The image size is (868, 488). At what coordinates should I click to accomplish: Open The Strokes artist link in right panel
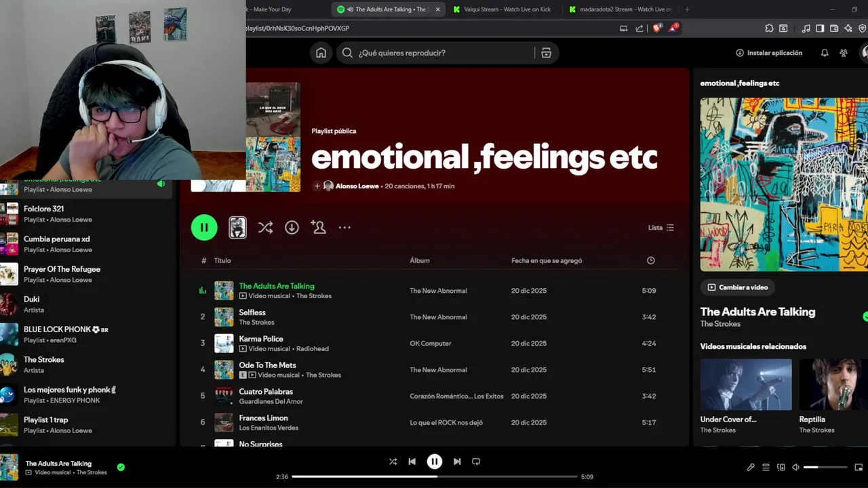coord(720,324)
